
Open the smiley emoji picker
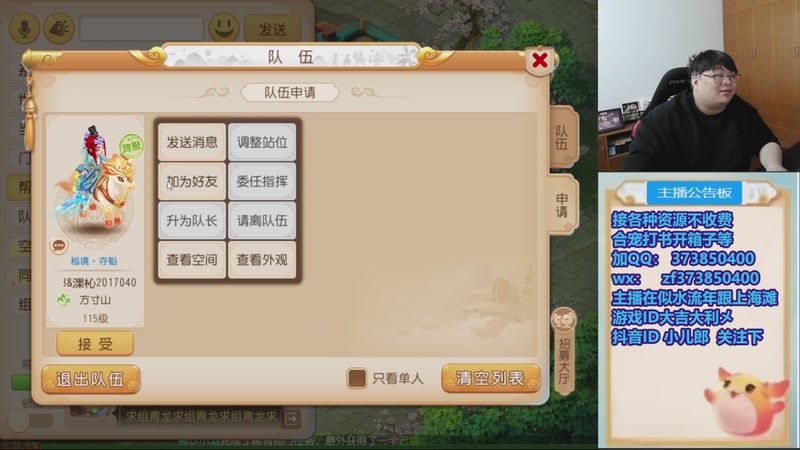223,28
